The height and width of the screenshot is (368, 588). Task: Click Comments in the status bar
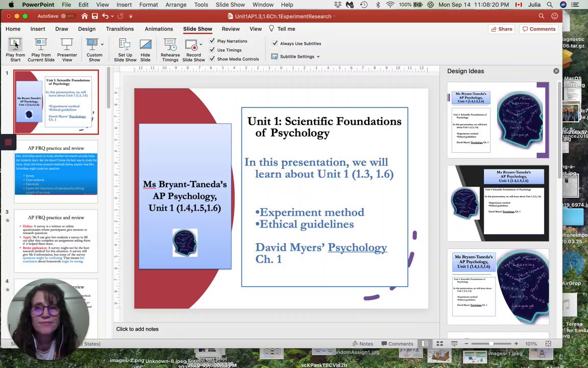coord(397,343)
